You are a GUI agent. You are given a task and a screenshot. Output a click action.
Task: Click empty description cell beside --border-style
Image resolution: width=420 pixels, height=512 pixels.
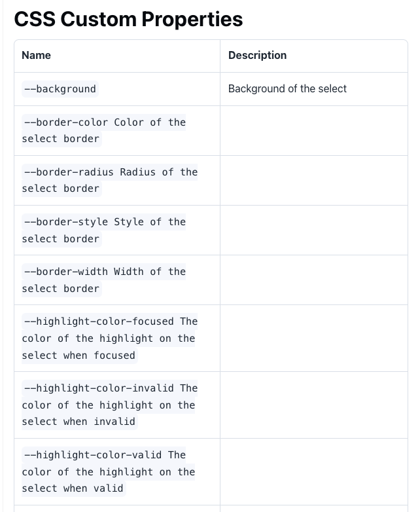coord(314,230)
